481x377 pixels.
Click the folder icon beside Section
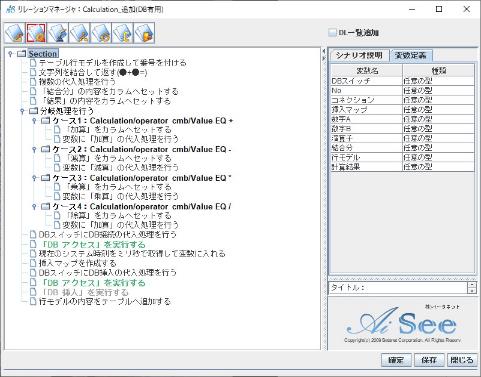pyautogui.click(x=22, y=54)
